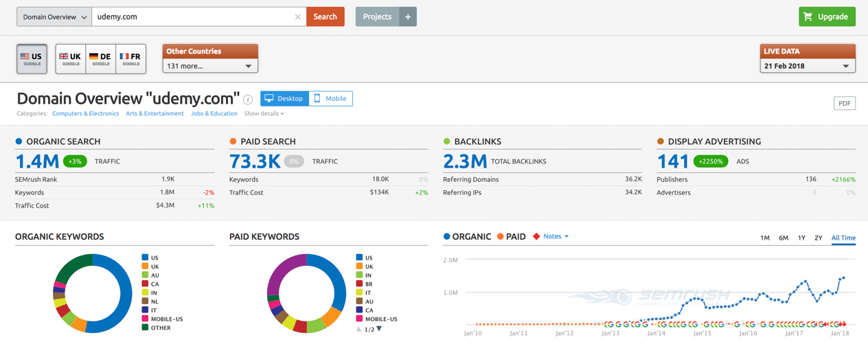Image resolution: width=868 pixels, height=353 pixels.
Task: Select the 1Y time range tab
Action: pos(801,238)
